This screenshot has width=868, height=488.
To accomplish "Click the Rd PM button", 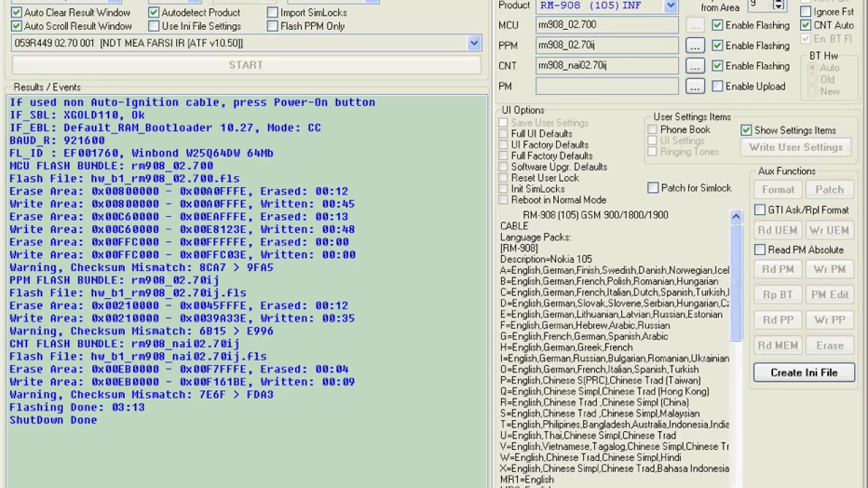I will (778, 269).
